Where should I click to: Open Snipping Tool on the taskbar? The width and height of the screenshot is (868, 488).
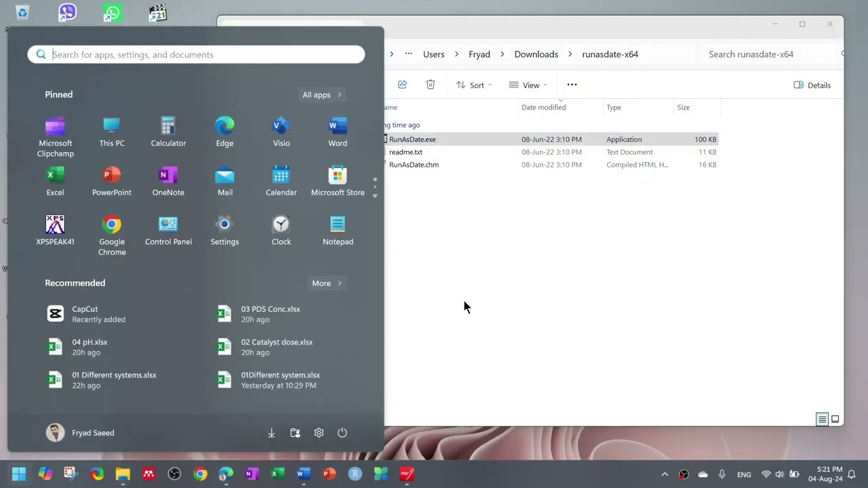(x=71, y=474)
